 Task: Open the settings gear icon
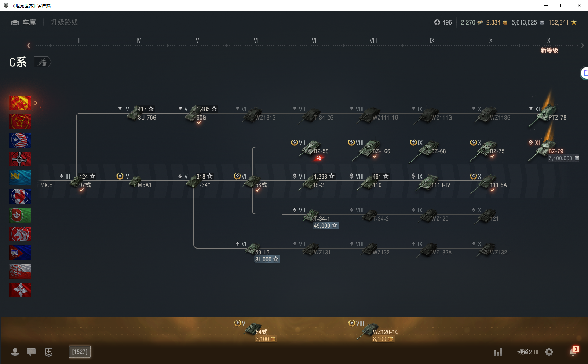(549, 352)
